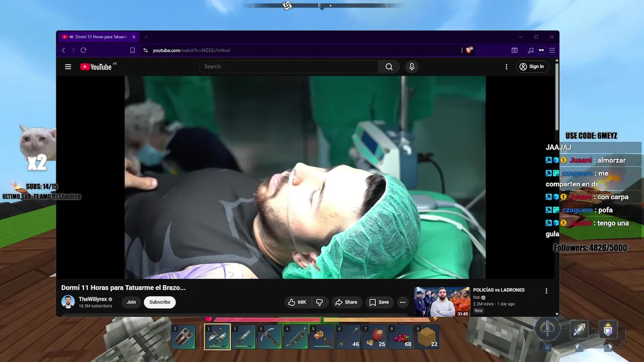Open Brave Shields lion icon

pos(469,50)
